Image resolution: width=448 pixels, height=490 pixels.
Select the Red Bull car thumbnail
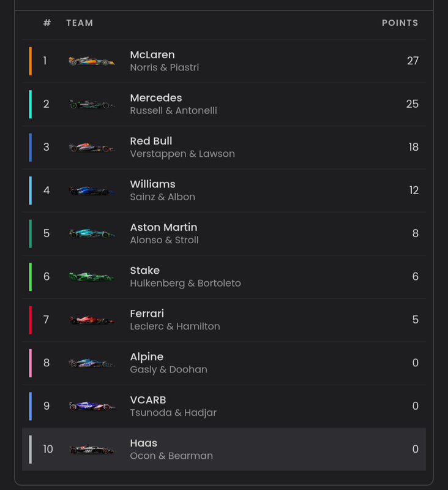coord(92,147)
